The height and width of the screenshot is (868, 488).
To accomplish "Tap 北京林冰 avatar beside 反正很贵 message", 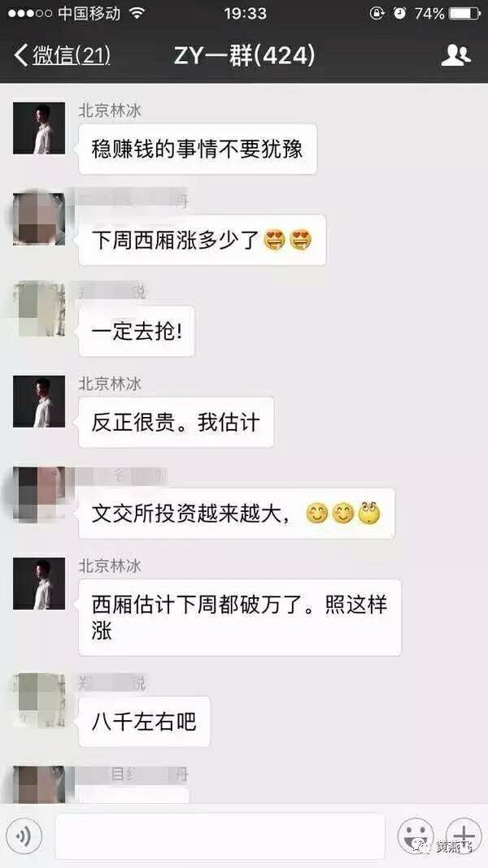I will 39,401.
